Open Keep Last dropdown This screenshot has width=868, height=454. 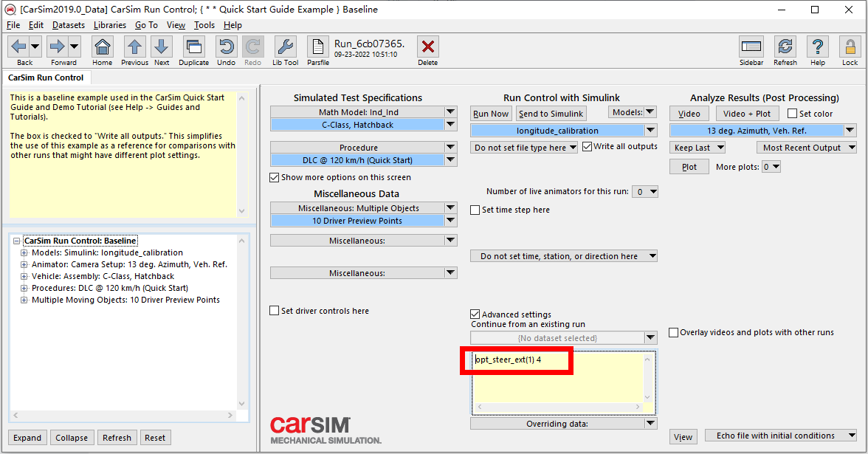(697, 148)
